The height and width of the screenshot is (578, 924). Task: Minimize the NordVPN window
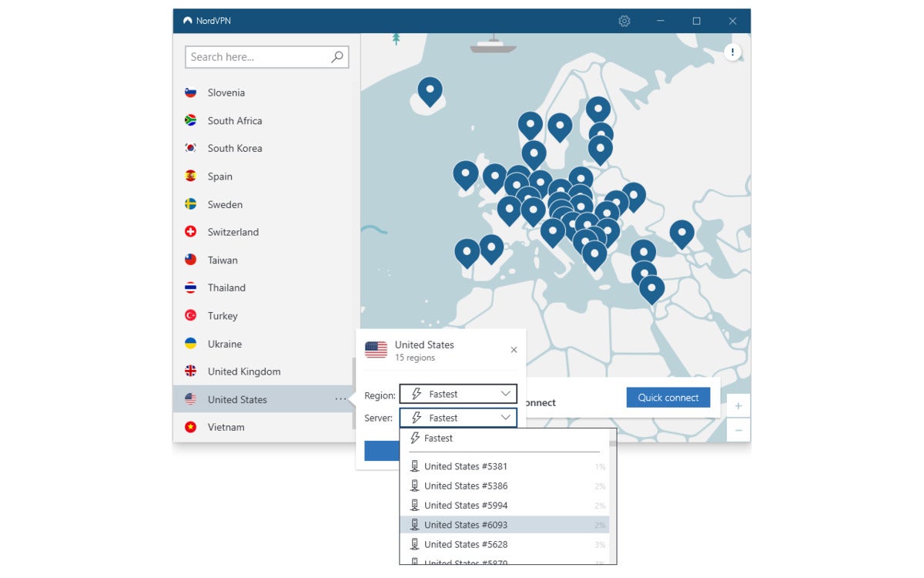point(661,21)
